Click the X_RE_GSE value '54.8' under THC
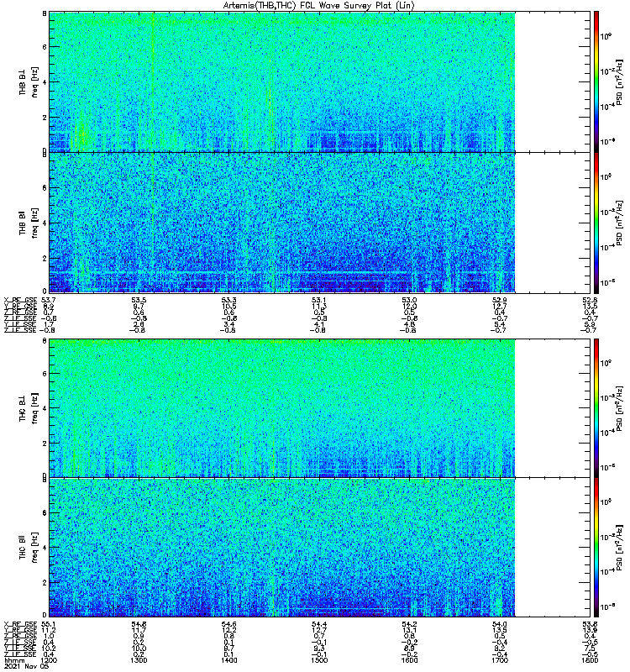630x672 pixels. coord(139,624)
